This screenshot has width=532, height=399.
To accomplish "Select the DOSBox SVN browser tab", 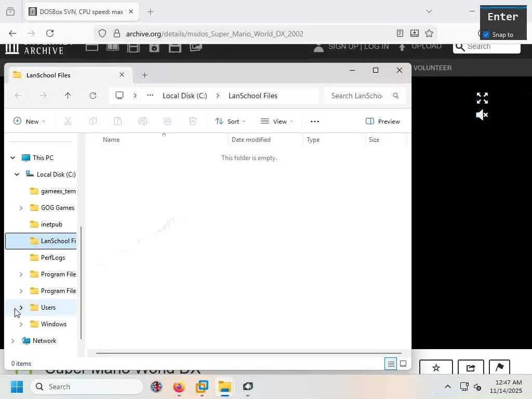I will (x=82, y=11).
